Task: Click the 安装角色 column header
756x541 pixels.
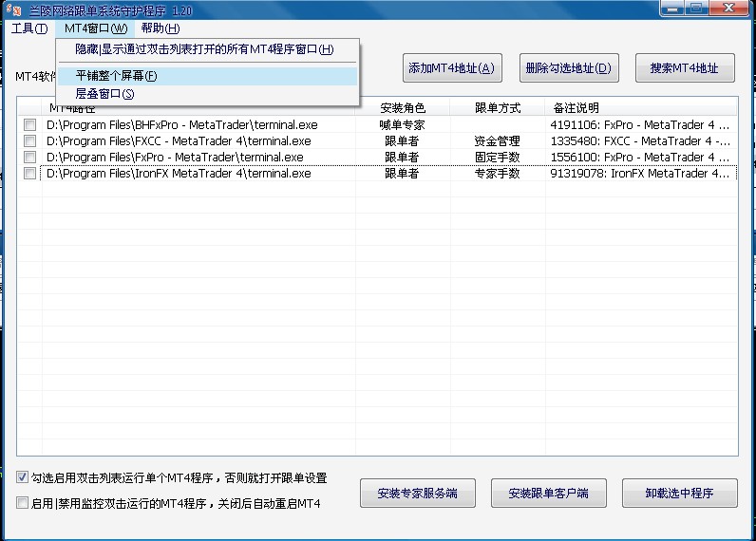Action: click(403, 107)
